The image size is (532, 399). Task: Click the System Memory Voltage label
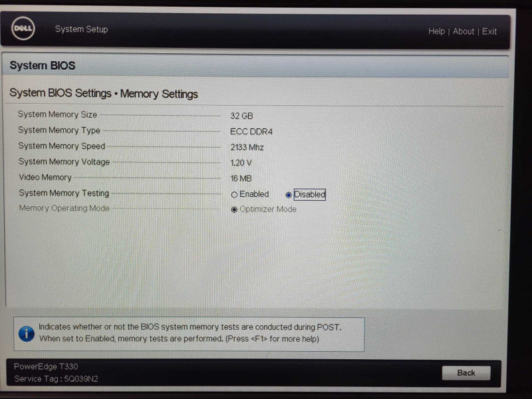(64, 162)
